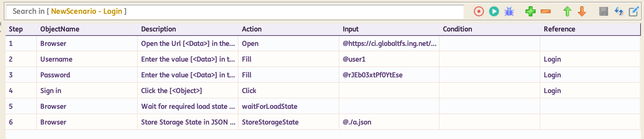Start recording with the red record icon

[x=479, y=12]
